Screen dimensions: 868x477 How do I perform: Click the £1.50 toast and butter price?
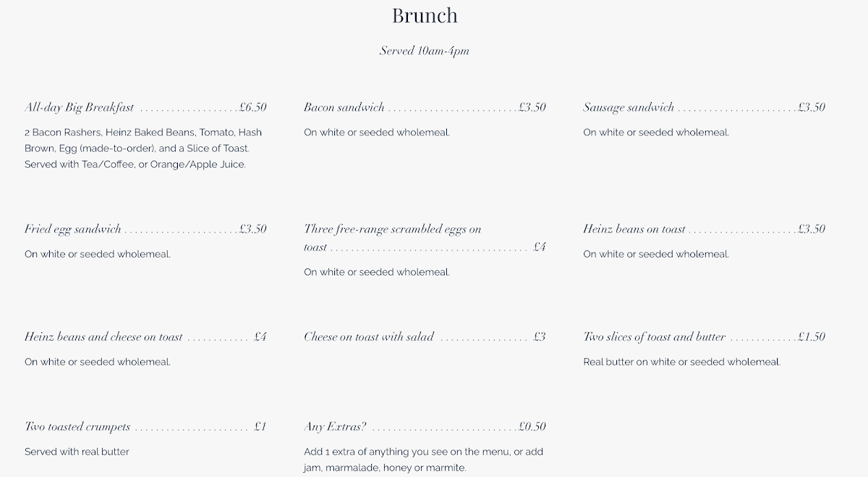click(812, 337)
